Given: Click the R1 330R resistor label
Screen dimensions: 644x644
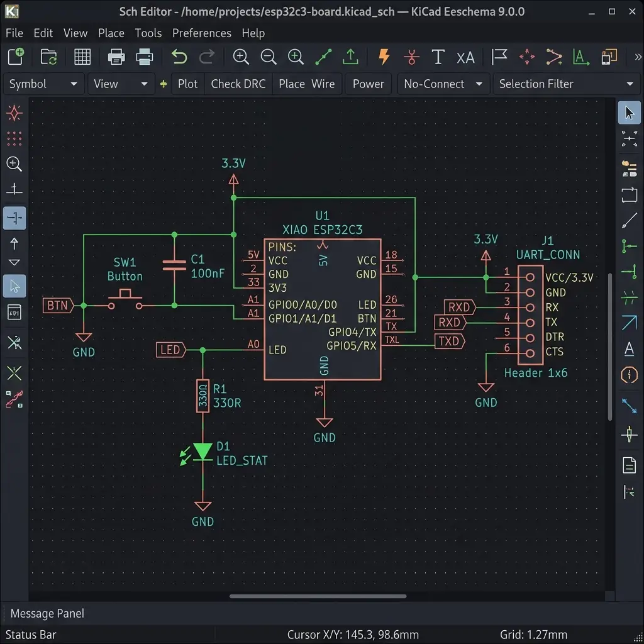Looking at the screenshot, I should click(226, 396).
